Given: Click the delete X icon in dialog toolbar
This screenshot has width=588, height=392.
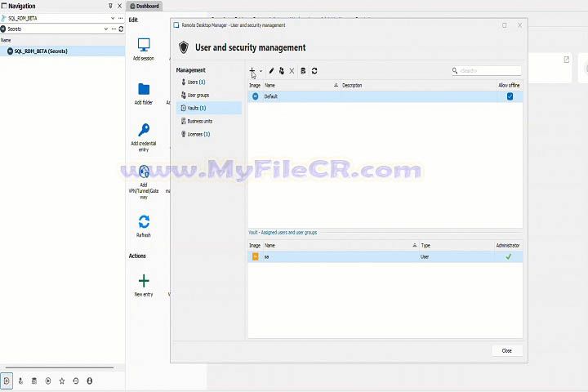Looking at the screenshot, I should pos(292,71).
